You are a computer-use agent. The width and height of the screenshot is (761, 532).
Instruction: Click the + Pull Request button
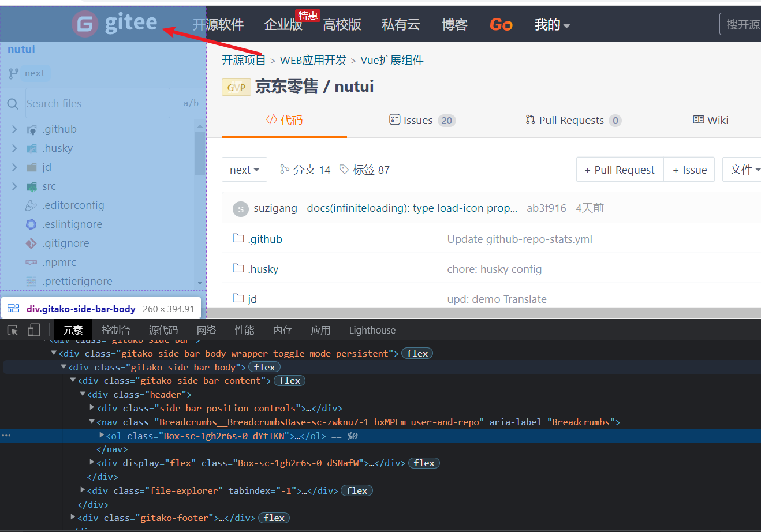tap(620, 170)
